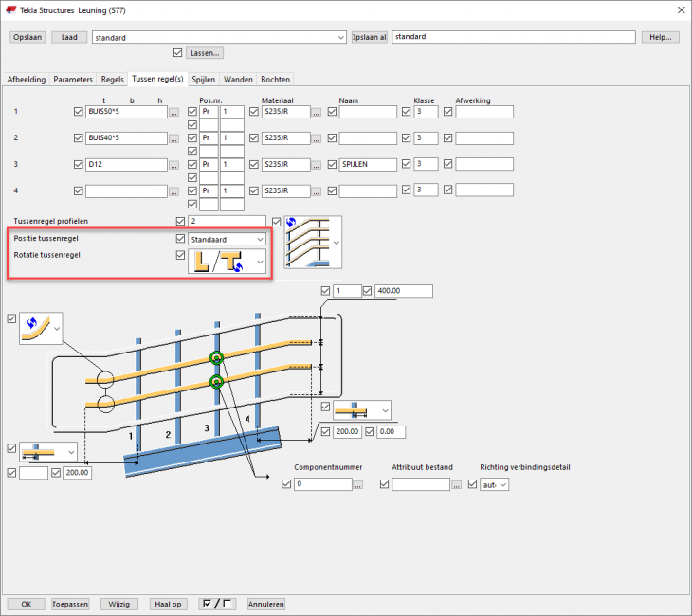Click the rotation L/T profile icon
Screen dimensions: 692x616
pyautogui.click(x=220, y=260)
